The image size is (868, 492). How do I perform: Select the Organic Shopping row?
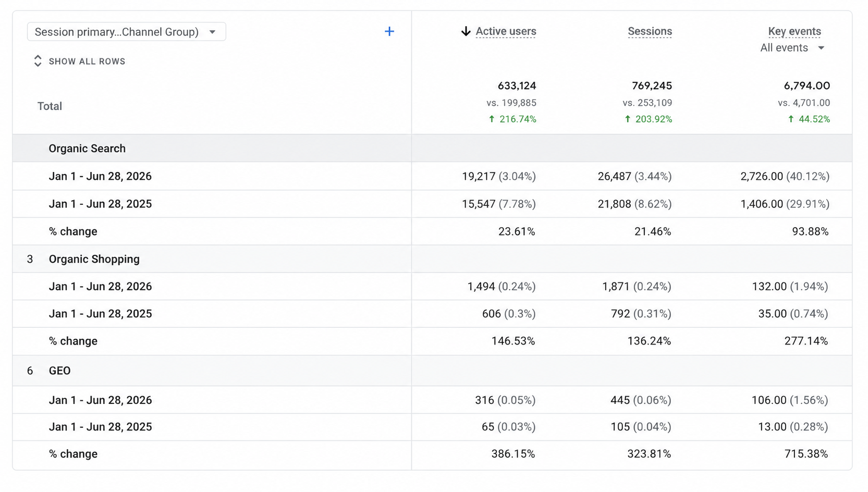click(x=432, y=259)
